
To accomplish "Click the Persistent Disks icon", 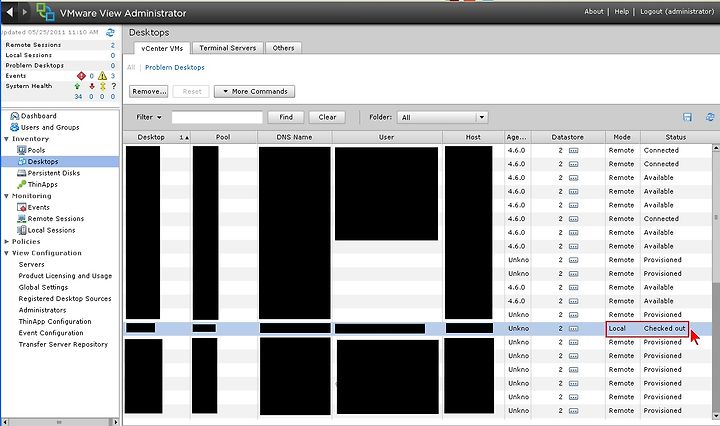I will coord(22,173).
